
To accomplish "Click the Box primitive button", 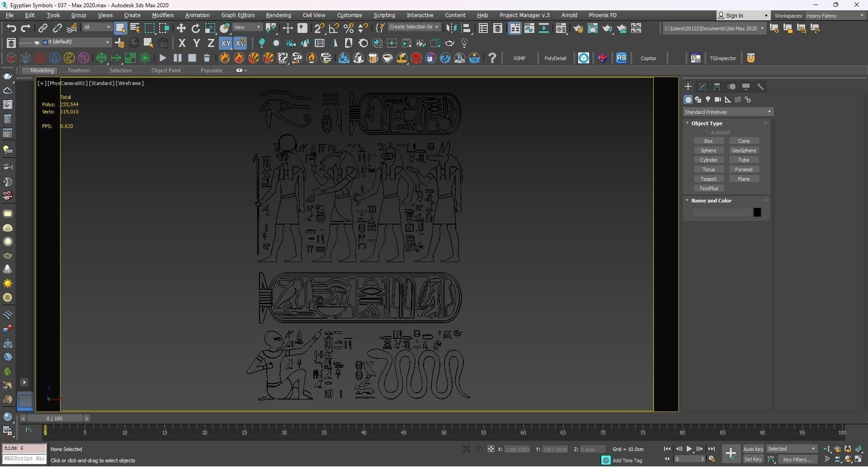I will 708,141.
